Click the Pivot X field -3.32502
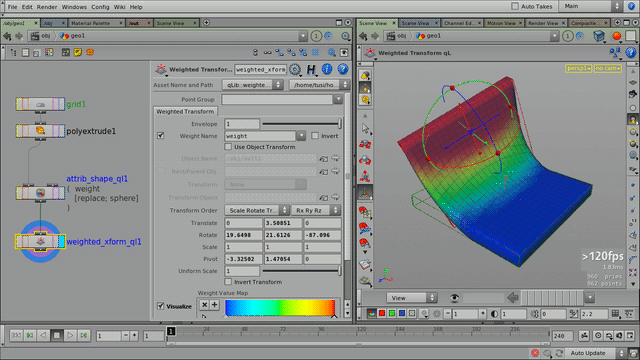 pos(243,259)
